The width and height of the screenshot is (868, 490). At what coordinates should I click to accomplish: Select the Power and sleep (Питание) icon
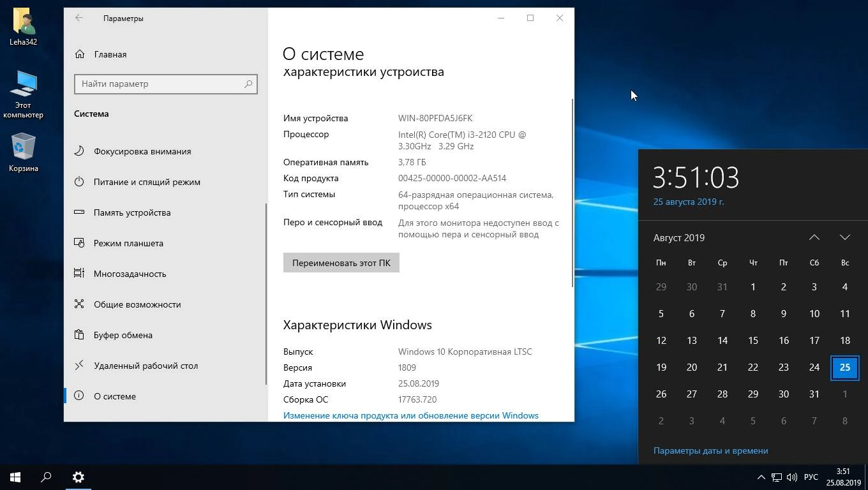coord(79,182)
